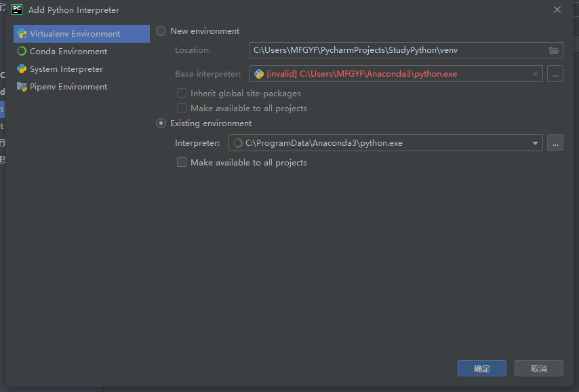Viewport: 579px width, 392px height.
Task: Click the Base interpreter: label
Action: [x=208, y=74]
